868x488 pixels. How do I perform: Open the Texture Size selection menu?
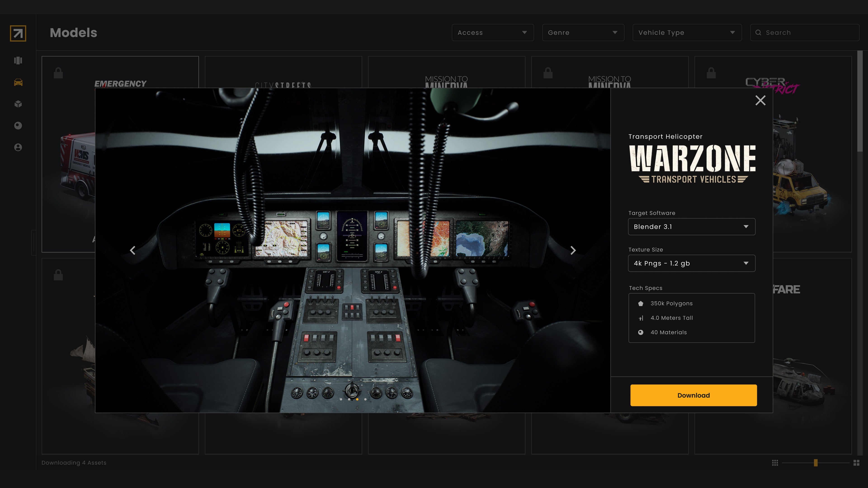[691, 263]
